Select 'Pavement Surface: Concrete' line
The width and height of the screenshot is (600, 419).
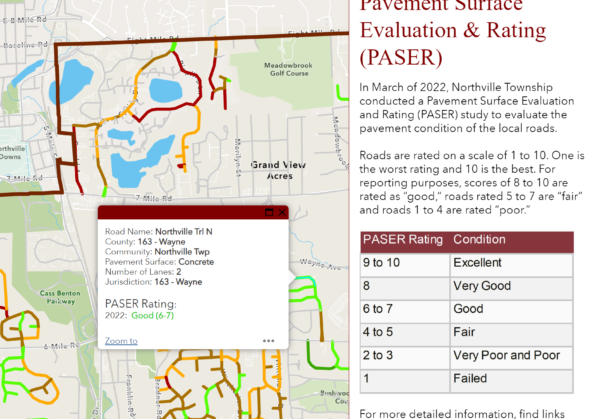click(159, 262)
